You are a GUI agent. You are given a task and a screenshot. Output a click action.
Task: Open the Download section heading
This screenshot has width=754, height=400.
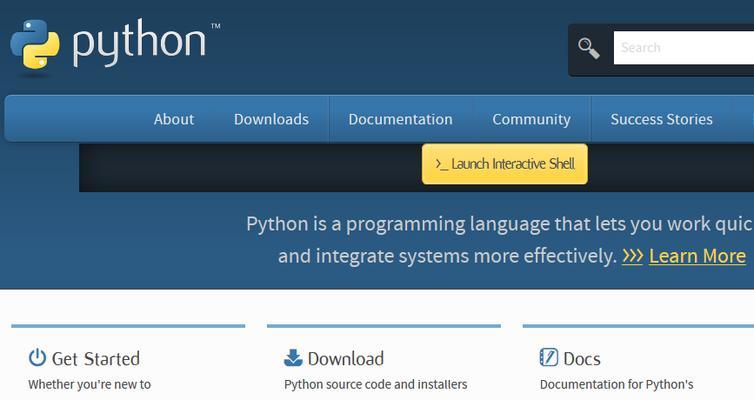346,359
